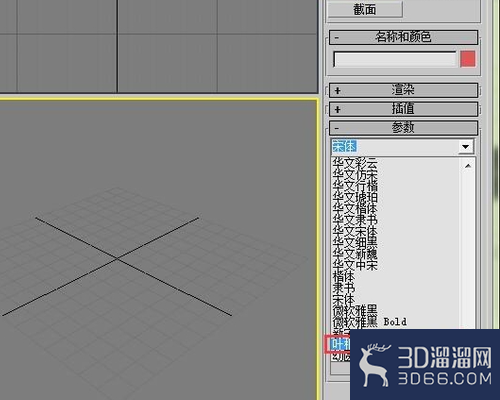Viewport: 500px width, 400px height.
Task: Click the object name input field
Action: click(395, 60)
